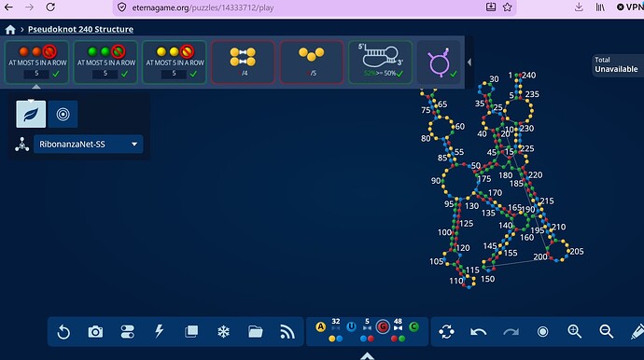Open the RibonanzaNet-SS folding engine dropdown
This screenshot has height=360, width=644.
89,144
